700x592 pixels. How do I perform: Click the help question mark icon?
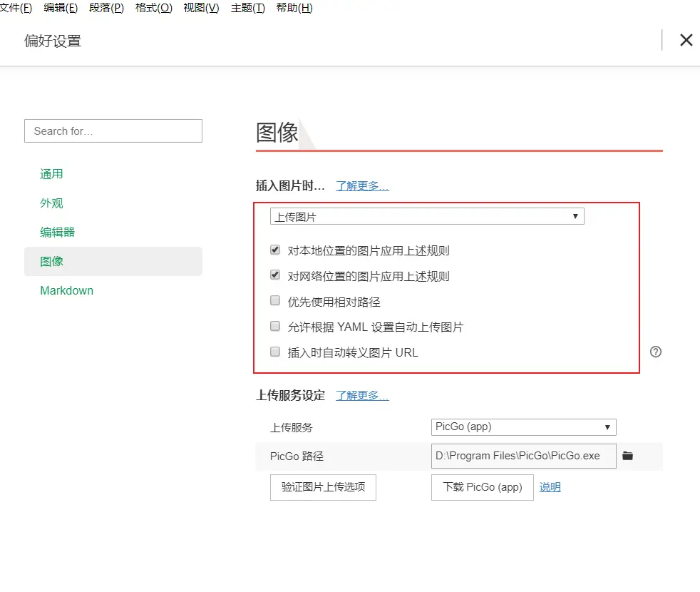point(655,352)
